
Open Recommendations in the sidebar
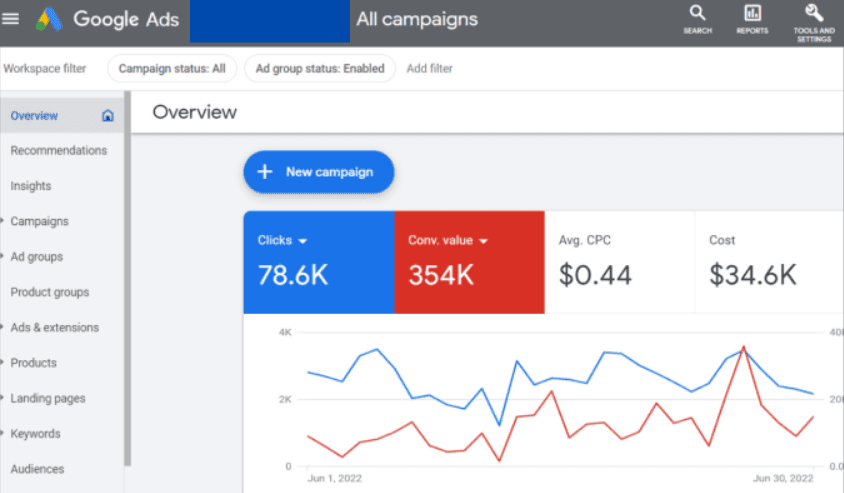(x=58, y=151)
